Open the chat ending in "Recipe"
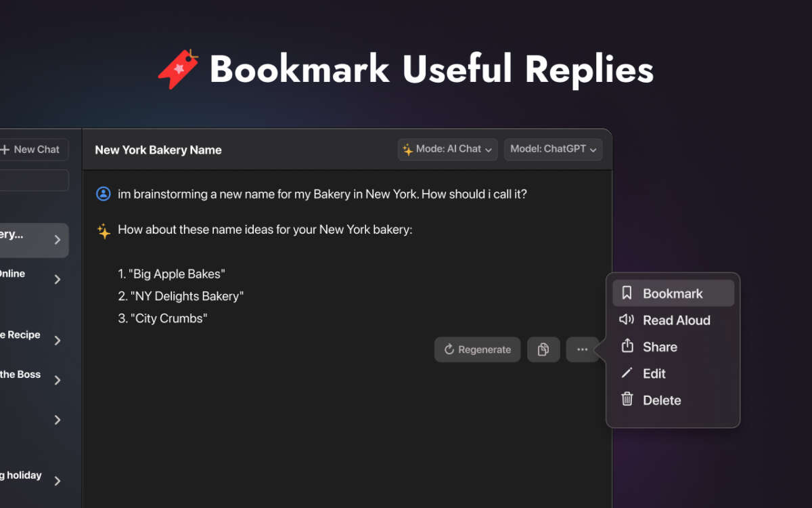 click(20, 335)
